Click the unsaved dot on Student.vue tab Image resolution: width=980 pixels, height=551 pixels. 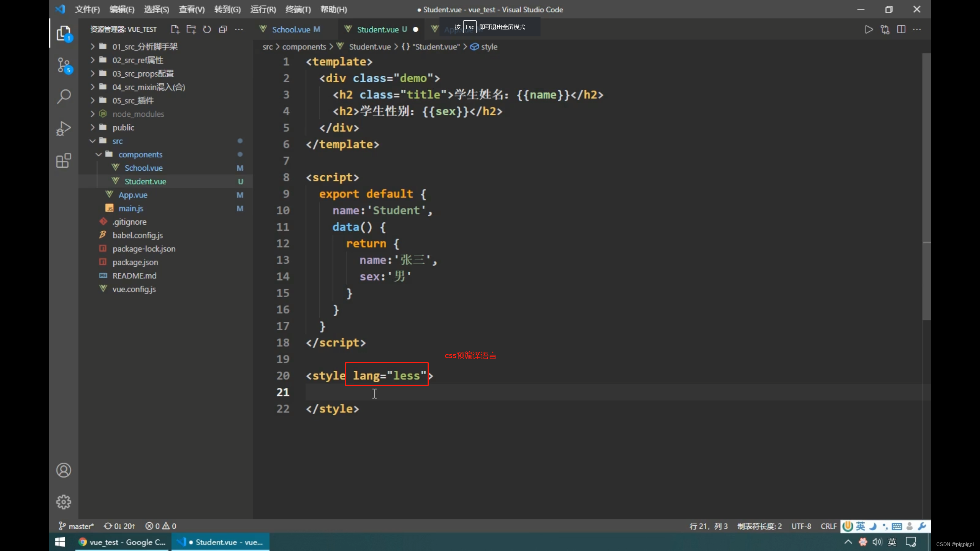[416, 29]
